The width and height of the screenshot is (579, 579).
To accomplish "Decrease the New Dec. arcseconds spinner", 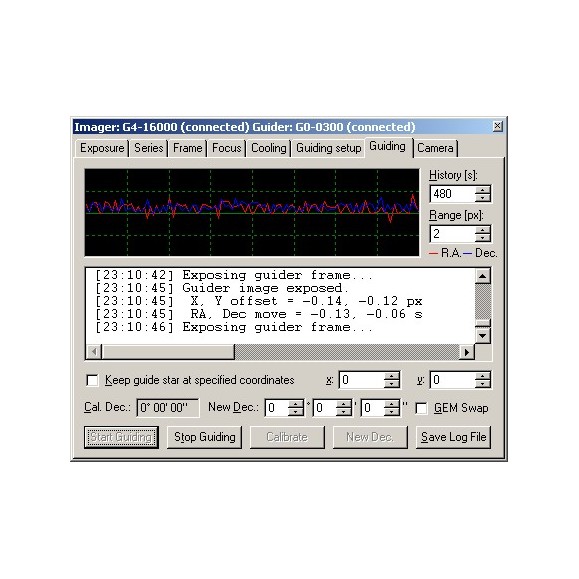I will click(x=391, y=411).
